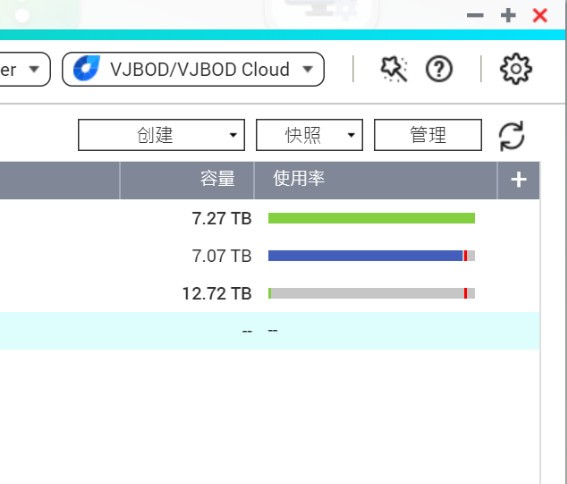Open the 快照 dropdown menu

point(309,135)
